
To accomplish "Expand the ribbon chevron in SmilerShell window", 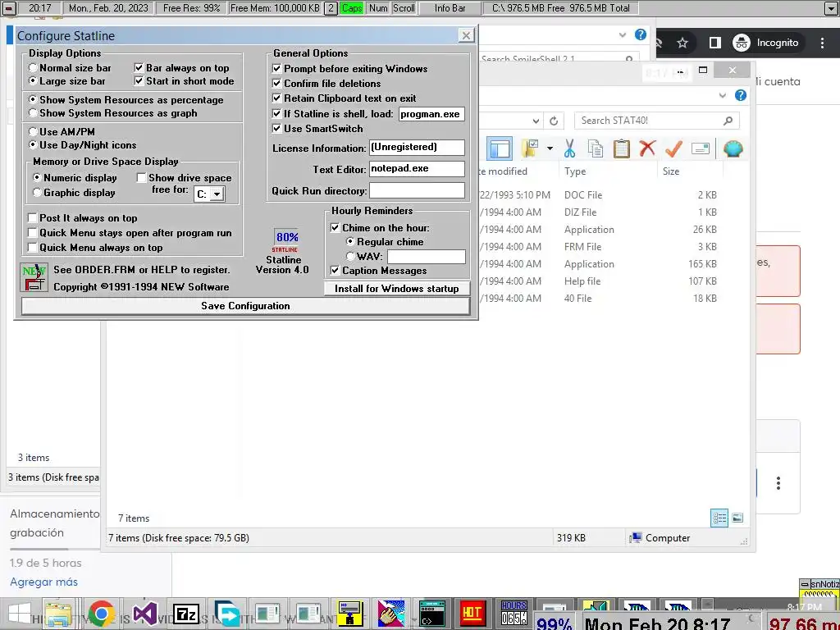I will [x=622, y=34].
